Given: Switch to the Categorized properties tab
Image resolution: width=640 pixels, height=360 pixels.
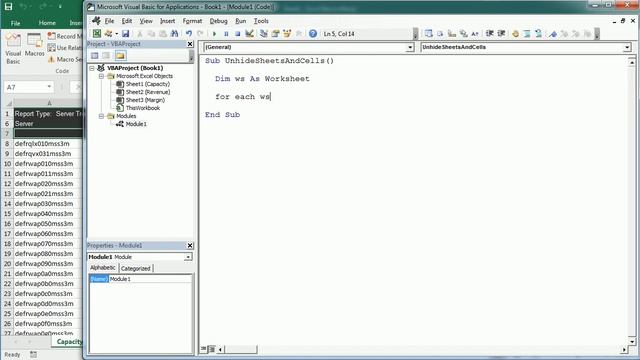Looking at the screenshot, I should pos(136,268).
